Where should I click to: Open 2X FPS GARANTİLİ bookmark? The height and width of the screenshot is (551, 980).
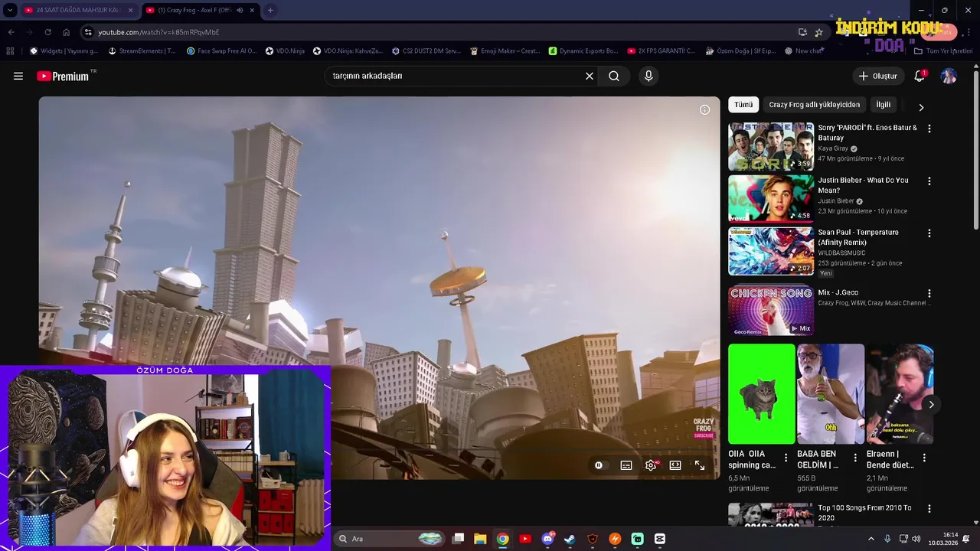pyautogui.click(x=661, y=51)
